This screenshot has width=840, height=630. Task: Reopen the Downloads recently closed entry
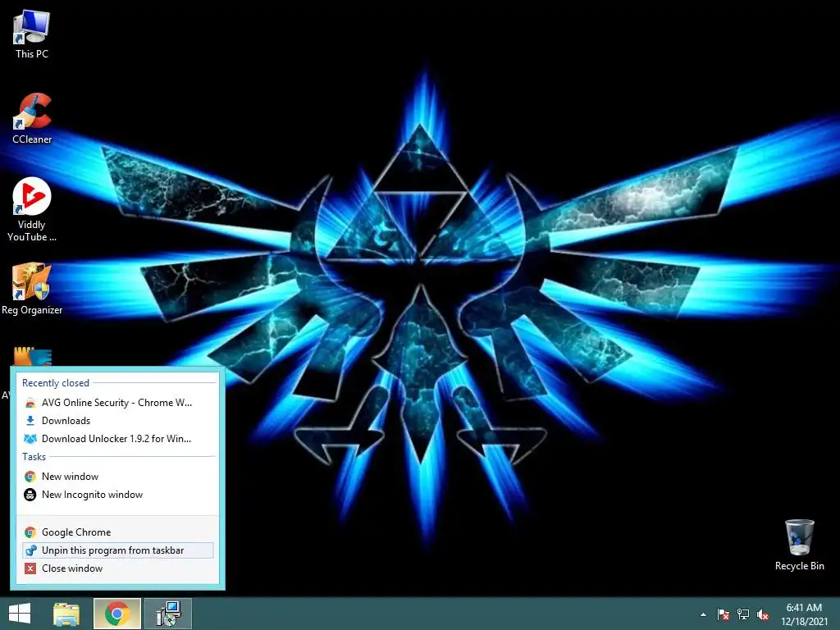pos(118,421)
